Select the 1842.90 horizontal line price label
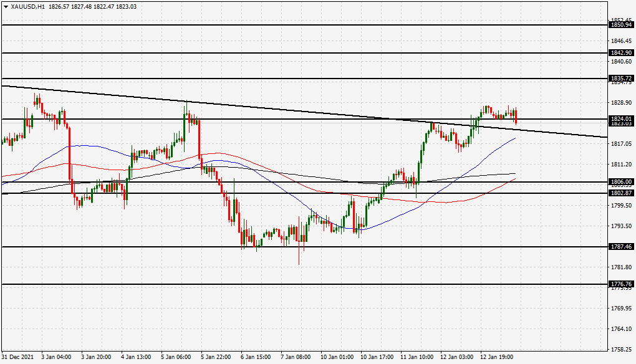The height and width of the screenshot is (364, 636). (622, 53)
